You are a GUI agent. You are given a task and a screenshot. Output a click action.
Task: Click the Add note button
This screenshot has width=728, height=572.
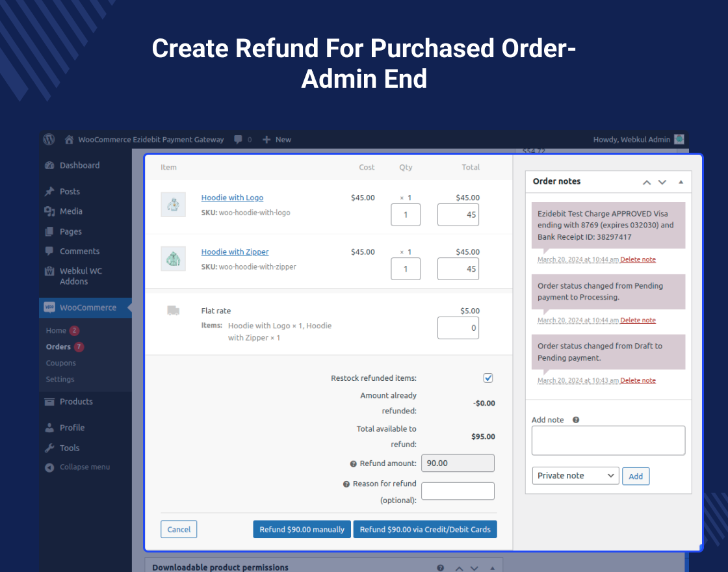coord(636,476)
